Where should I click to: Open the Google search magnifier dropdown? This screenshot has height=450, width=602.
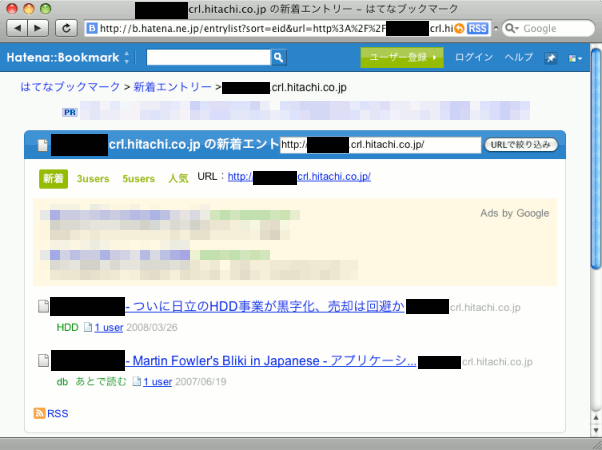(512, 28)
